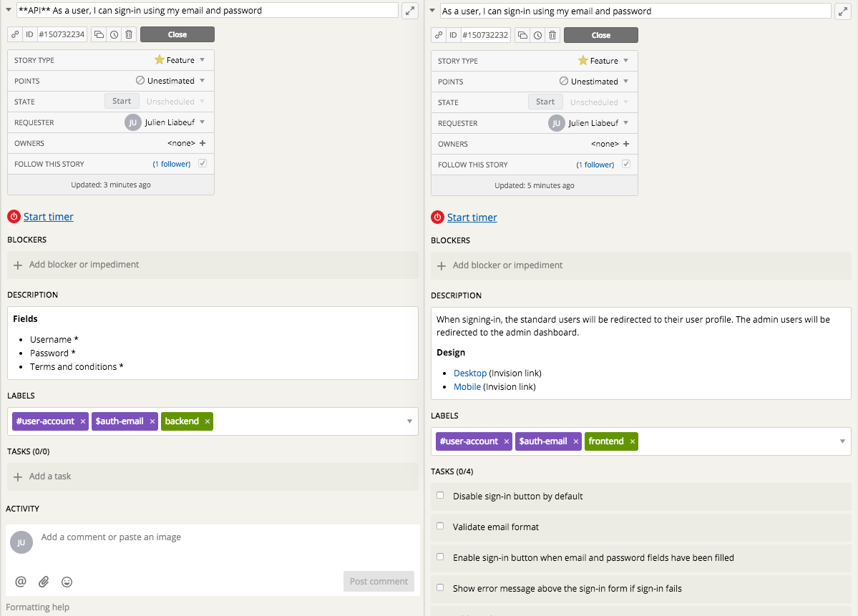Clone the API sign-in story

pyautogui.click(x=99, y=34)
